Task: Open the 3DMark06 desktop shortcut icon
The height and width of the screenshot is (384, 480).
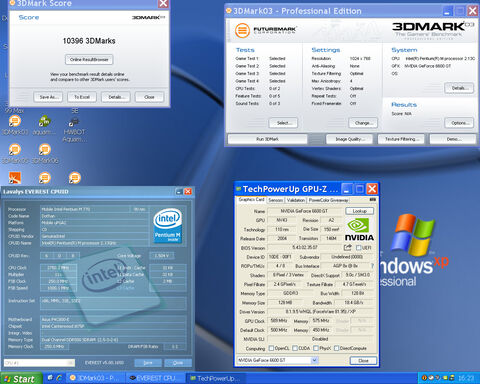Action: click(x=45, y=150)
